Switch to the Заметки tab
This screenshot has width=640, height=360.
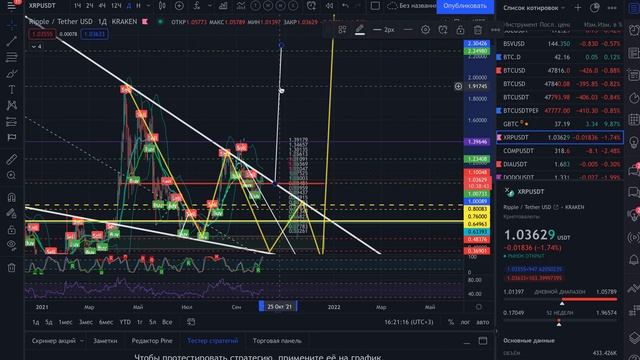105,341
